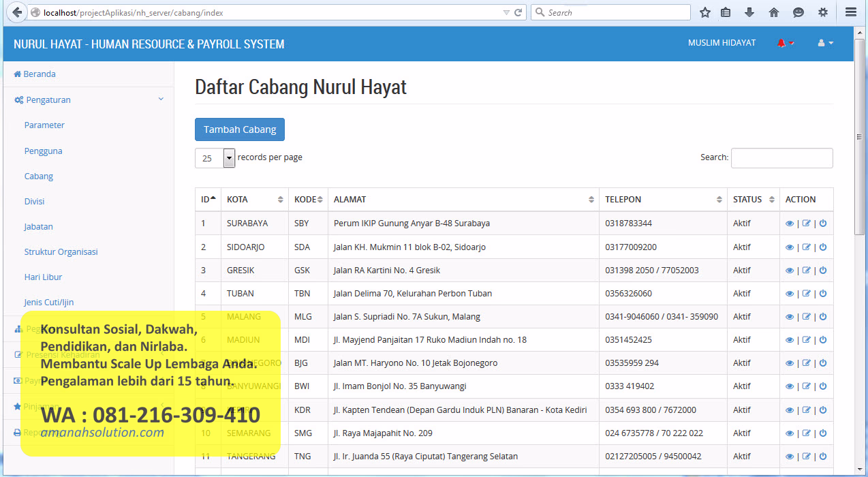Toggle power status for TANGERANG branch
Image resolution: width=868 pixels, height=477 pixels.
[x=823, y=457]
